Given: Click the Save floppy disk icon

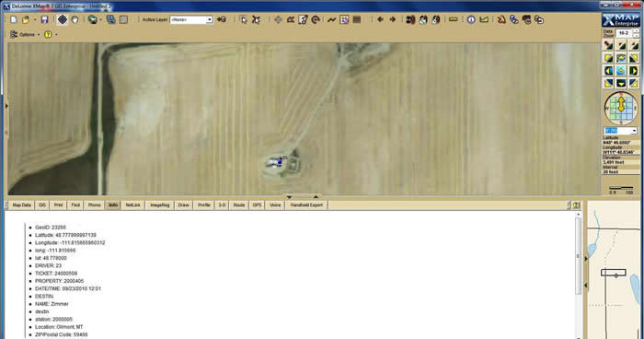Looking at the screenshot, I should pos(44,19).
